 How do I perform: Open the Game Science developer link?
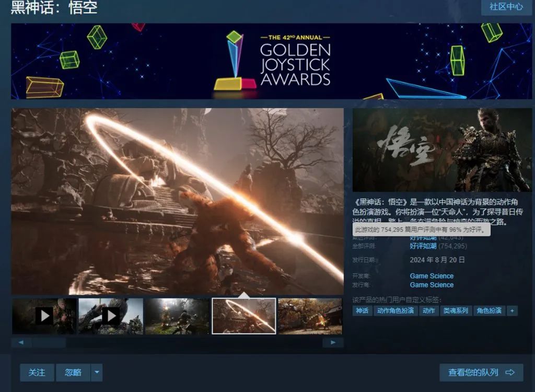(432, 276)
